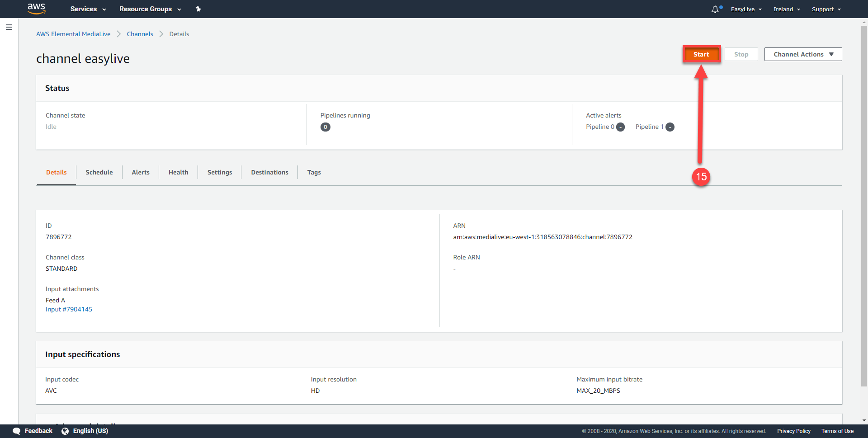
Task: Select the channel ARN text
Action: click(x=542, y=237)
